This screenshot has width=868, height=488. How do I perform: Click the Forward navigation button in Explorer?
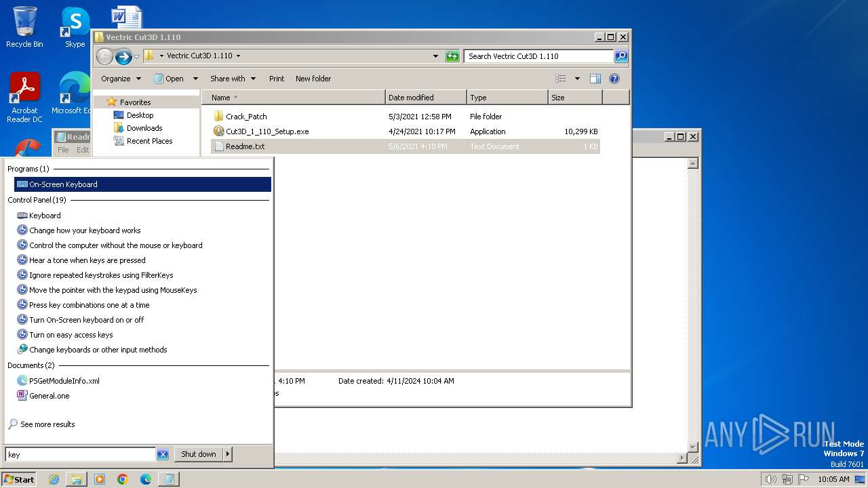(x=123, y=56)
